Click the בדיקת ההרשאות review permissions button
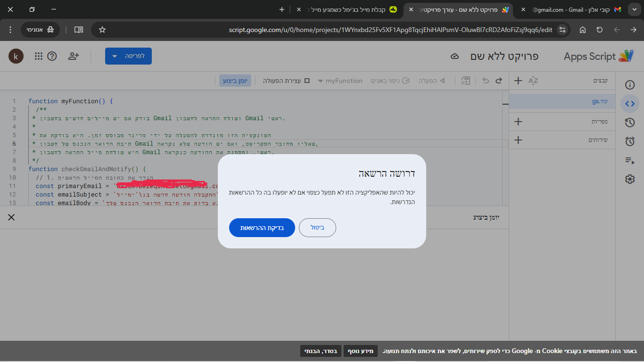Screen dimensions: 644x362 pos(262,228)
